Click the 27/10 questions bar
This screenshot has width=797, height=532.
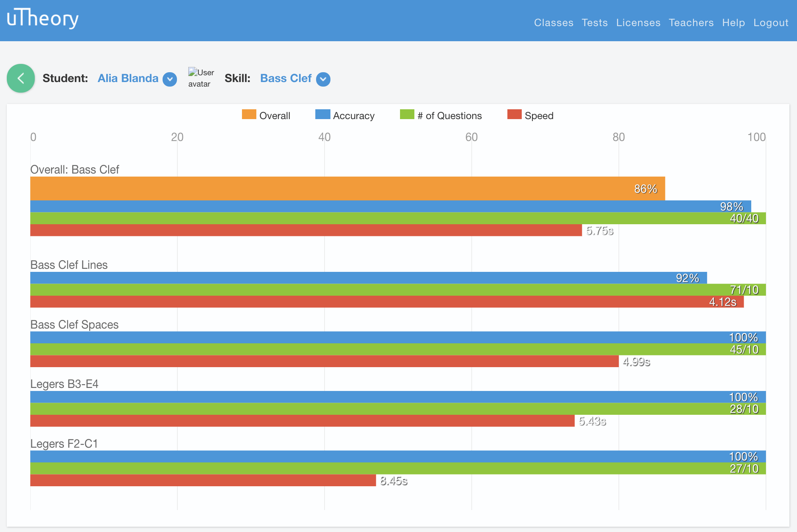point(398,468)
